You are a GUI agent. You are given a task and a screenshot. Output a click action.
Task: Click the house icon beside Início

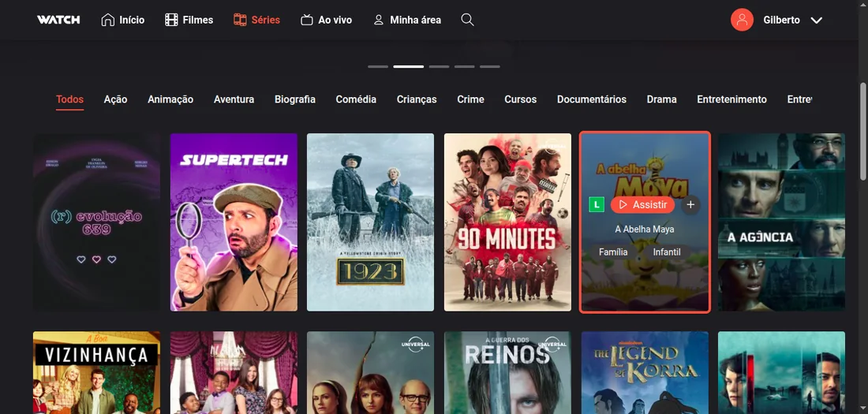point(108,20)
